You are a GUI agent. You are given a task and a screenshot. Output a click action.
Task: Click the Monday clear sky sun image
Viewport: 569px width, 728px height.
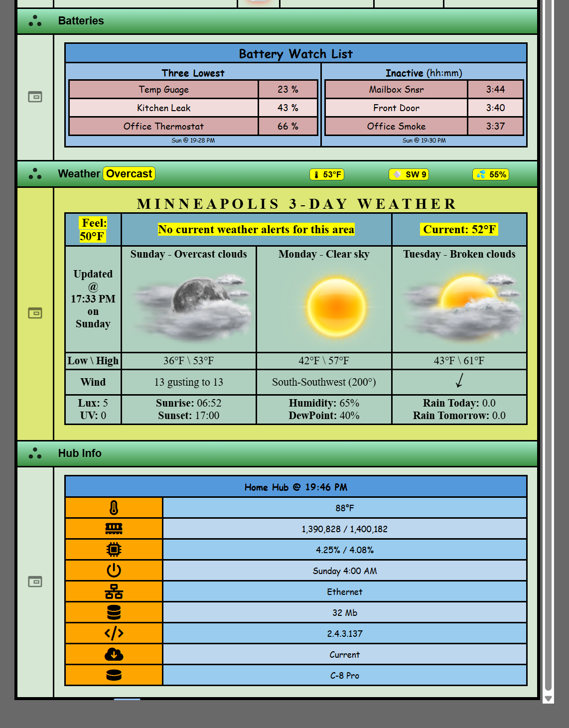[336, 305]
